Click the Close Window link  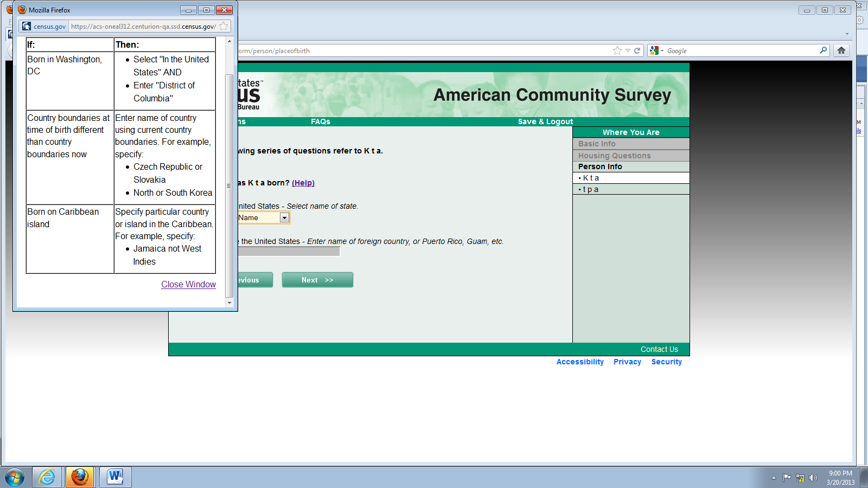coord(188,284)
